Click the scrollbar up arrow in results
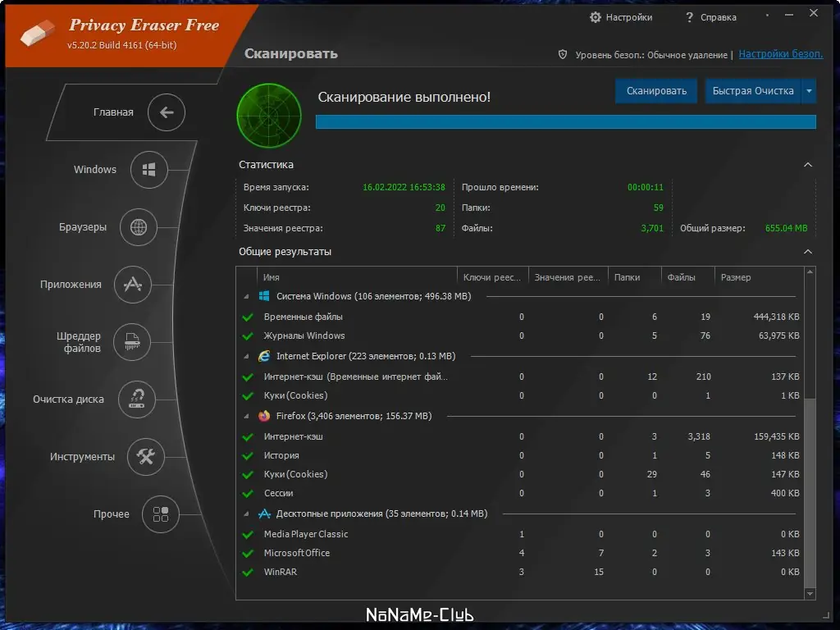This screenshot has height=630, width=840. [x=810, y=272]
